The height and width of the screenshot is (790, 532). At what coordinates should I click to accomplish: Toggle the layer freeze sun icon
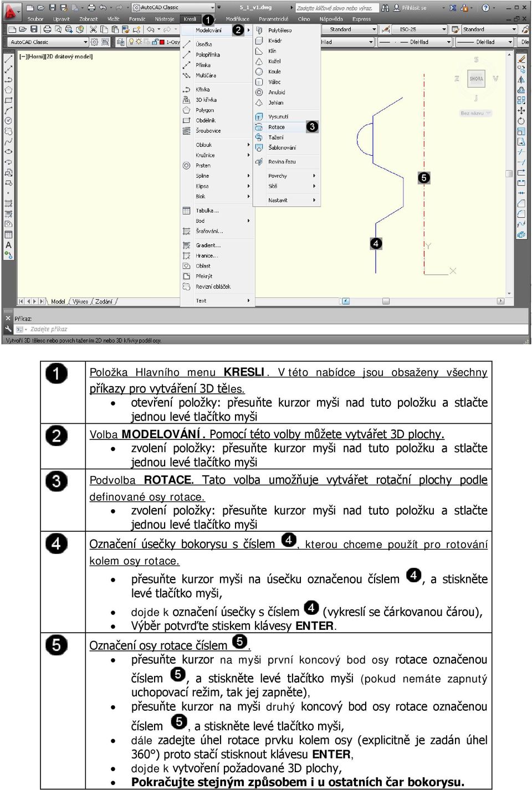139,42
